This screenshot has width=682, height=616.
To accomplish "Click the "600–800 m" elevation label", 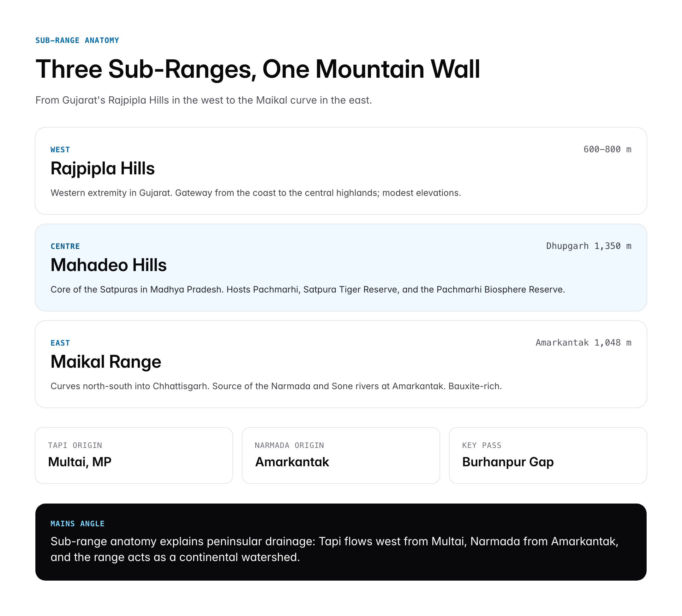I will (x=607, y=149).
